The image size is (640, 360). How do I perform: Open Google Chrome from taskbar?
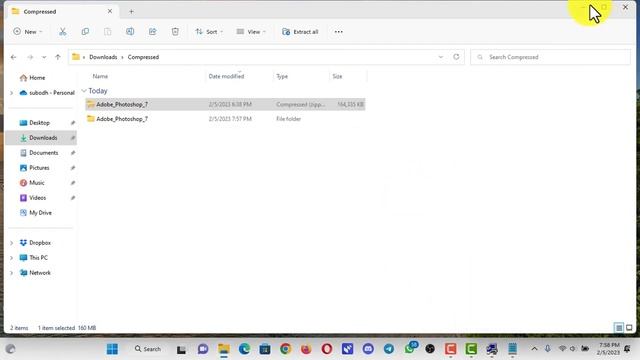pyautogui.click(x=285, y=349)
